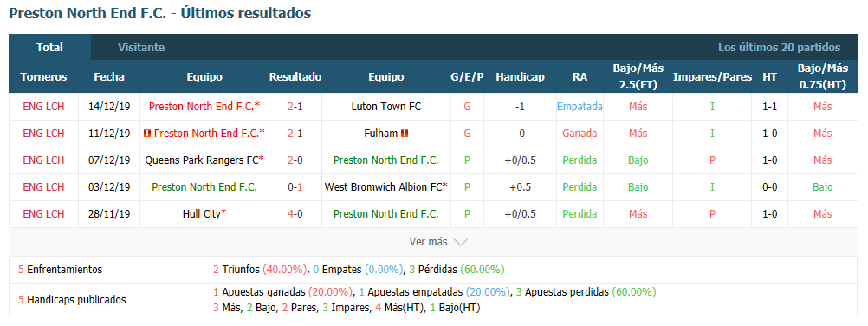Click red card icon before Preston North End
This screenshot has height=326, width=868.
(x=147, y=134)
